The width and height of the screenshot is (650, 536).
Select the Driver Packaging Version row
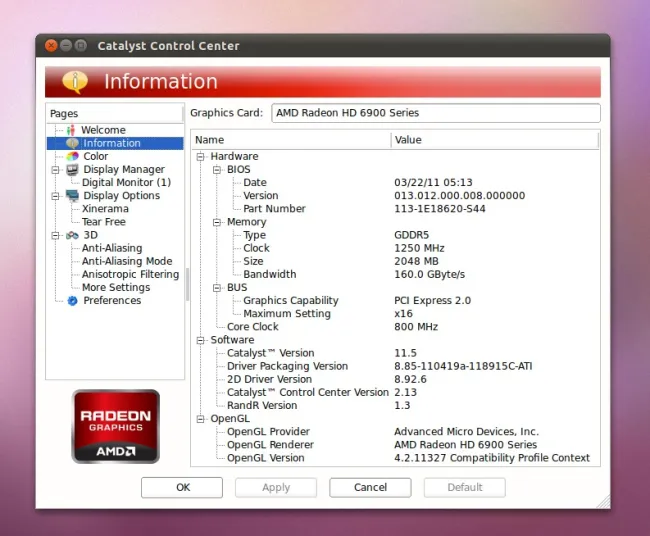(x=395, y=366)
